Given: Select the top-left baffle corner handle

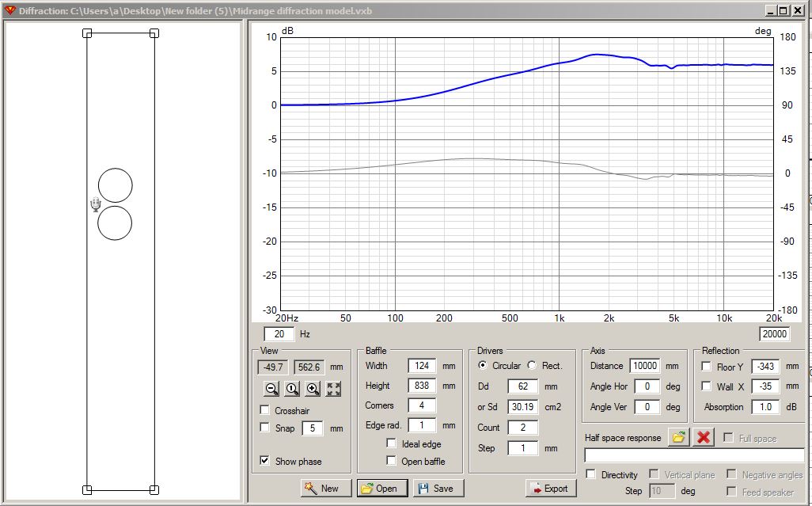Looking at the screenshot, I should 87,33.
